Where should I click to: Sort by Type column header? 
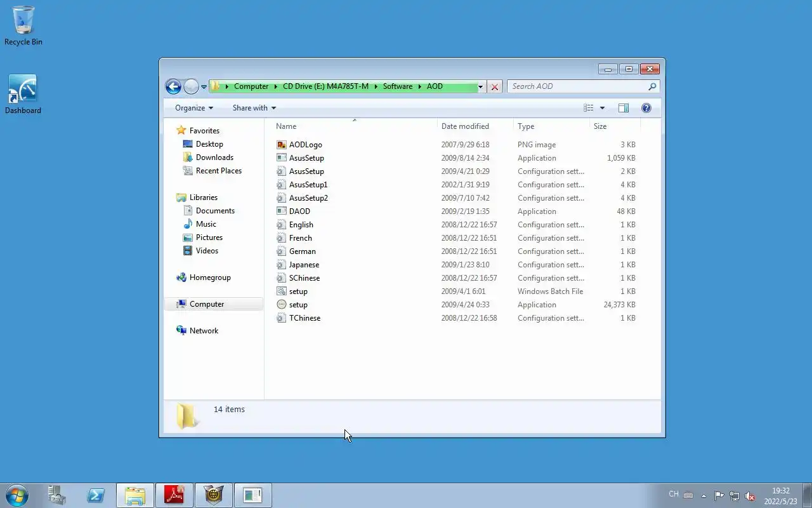(551, 126)
